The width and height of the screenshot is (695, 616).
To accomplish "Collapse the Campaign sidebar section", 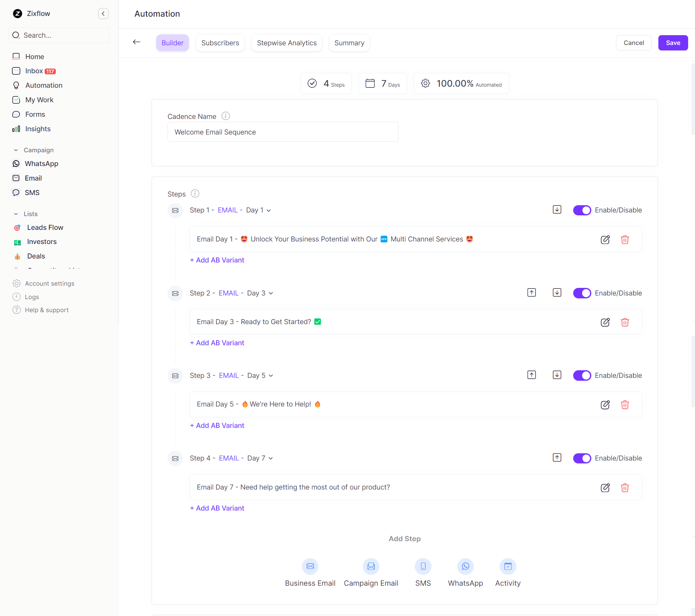I will tap(16, 150).
